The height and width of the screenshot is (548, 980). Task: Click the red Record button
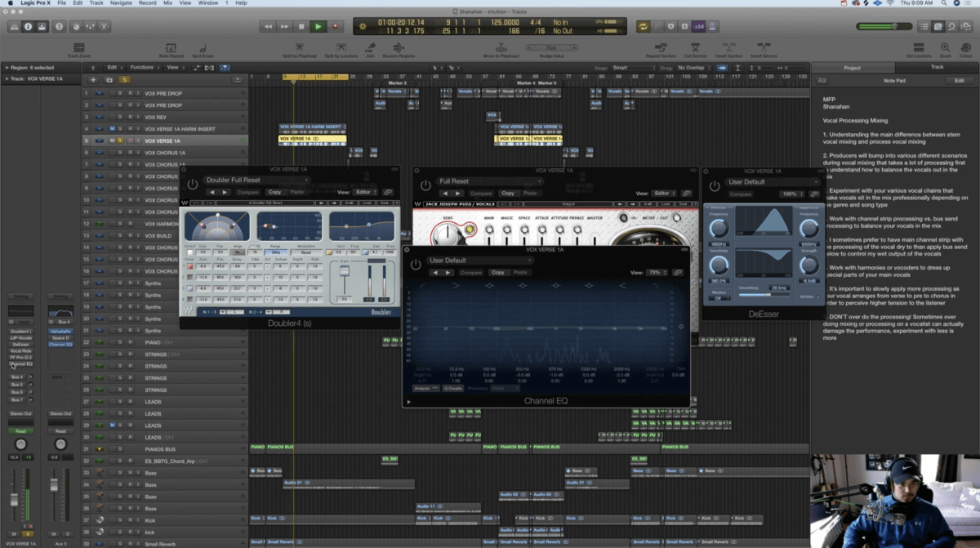(335, 27)
